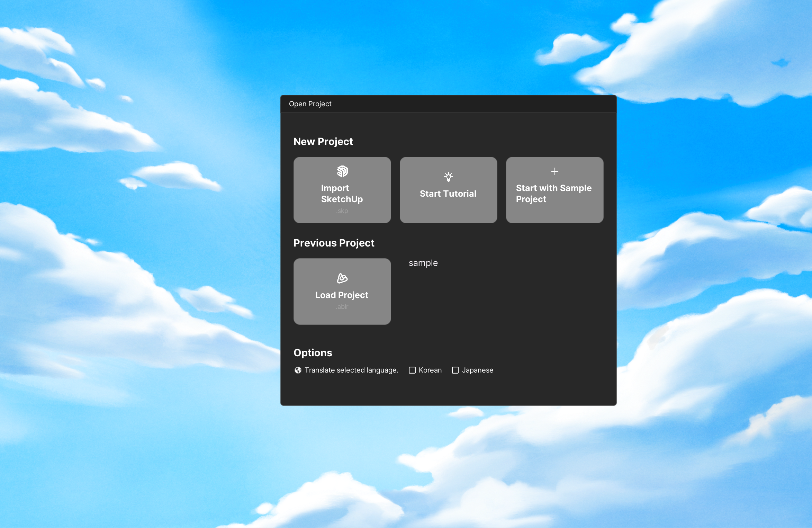Click the Japanese label text
The height and width of the screenshot is (528, 812).
tap(477, 370)
